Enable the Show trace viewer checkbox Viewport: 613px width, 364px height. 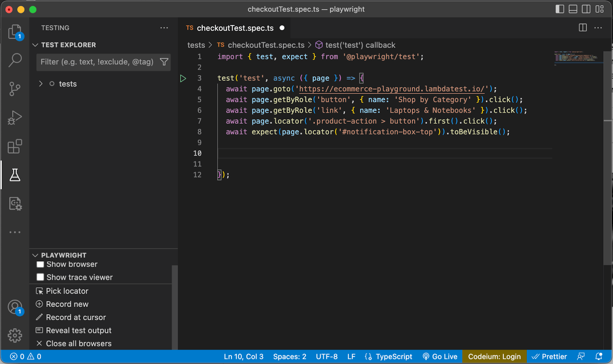[40, 277]
